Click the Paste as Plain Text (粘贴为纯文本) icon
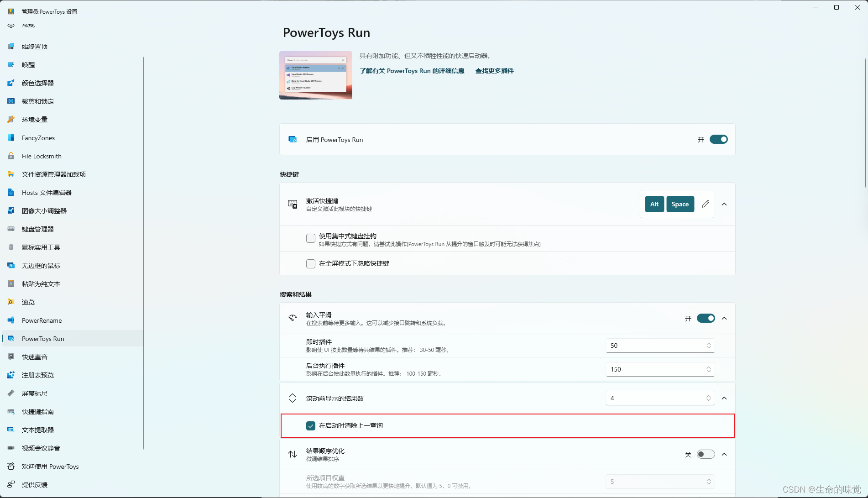The height and width of the screenshot is (498, 868). tap(11, 284)
